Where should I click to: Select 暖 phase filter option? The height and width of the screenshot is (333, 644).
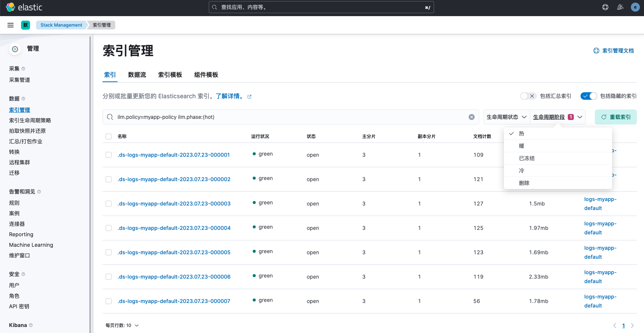pos(558,146)
